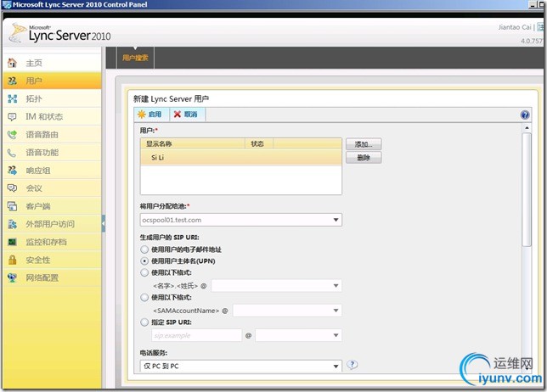Click the blue help icon in toolbar
The height and width of the screenshot is (392, 547).
tap(525, 115)
